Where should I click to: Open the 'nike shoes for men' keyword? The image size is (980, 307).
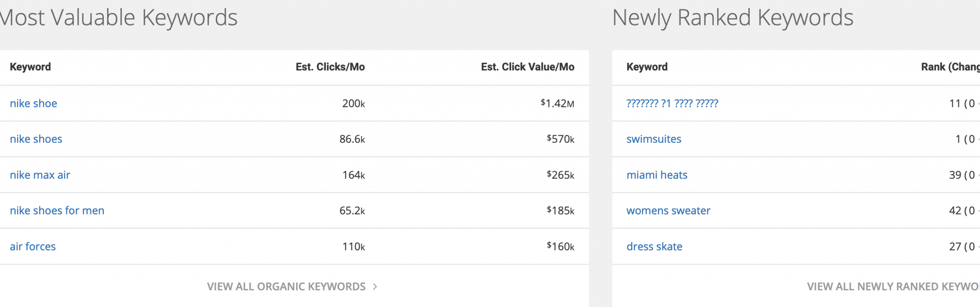coord(57,210)
